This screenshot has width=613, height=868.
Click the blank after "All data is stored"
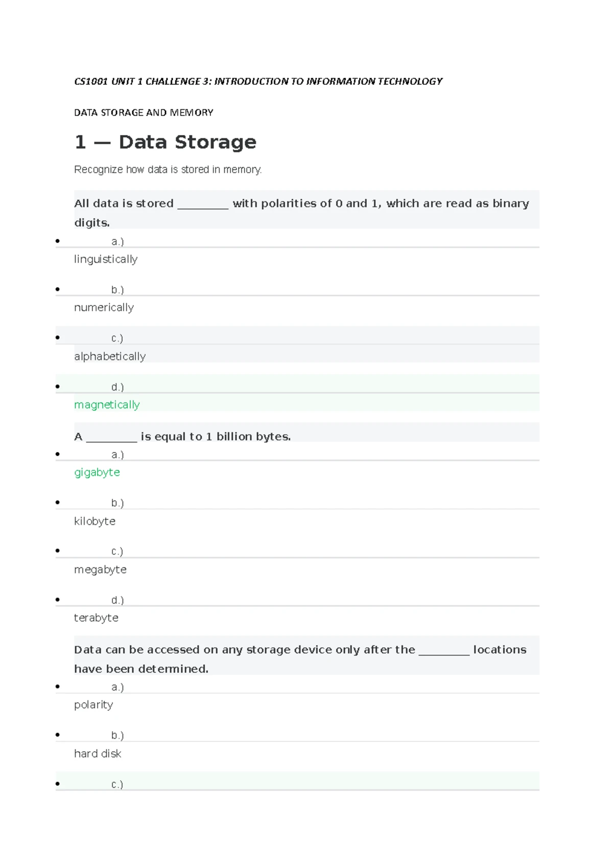[x=203, y=204]
